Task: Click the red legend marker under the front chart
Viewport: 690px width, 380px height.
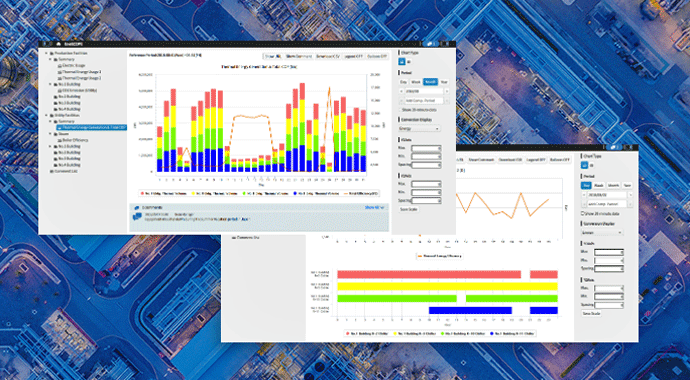Action: (x=142, y=194)
